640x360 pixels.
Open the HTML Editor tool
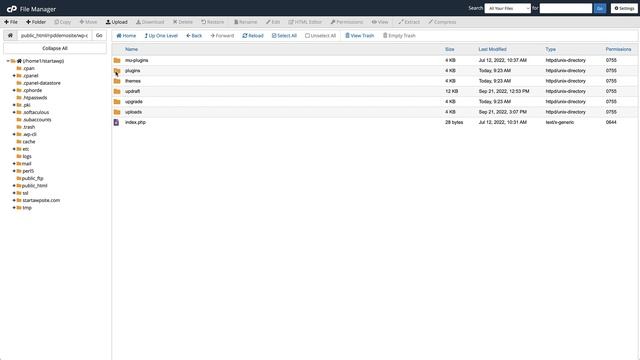coord(305,22)
